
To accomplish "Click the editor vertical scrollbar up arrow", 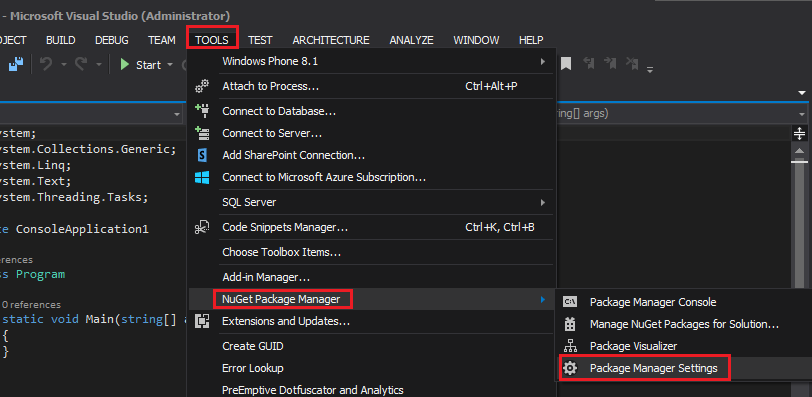I will (x=800, y=150).
